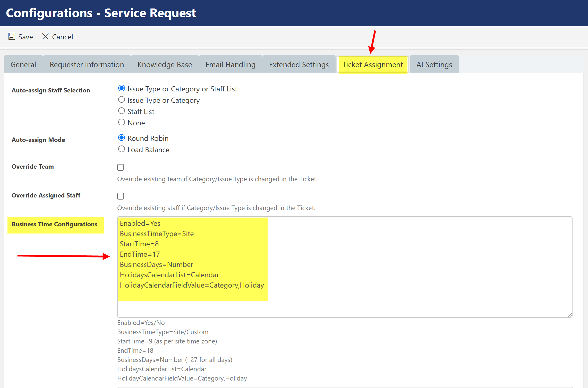Click the Cancel X icon

(x=45, y=36)
